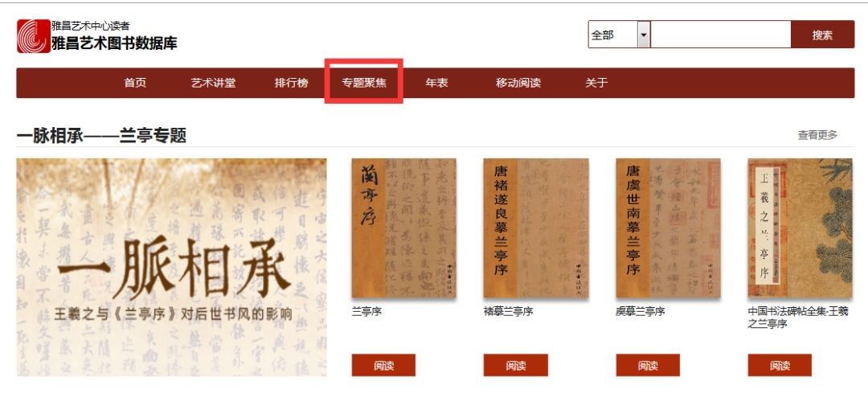
Task: Click the 查看更多 link
Action: (817, 134)
